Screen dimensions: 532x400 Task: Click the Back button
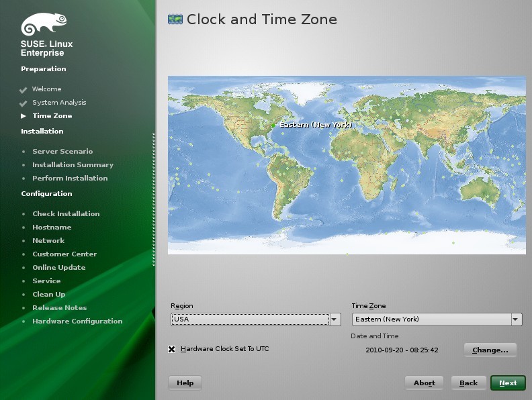468,383
